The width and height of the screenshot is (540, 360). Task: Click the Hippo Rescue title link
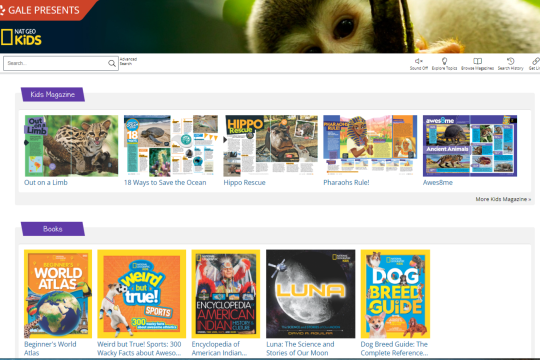[x=245, y=183]
